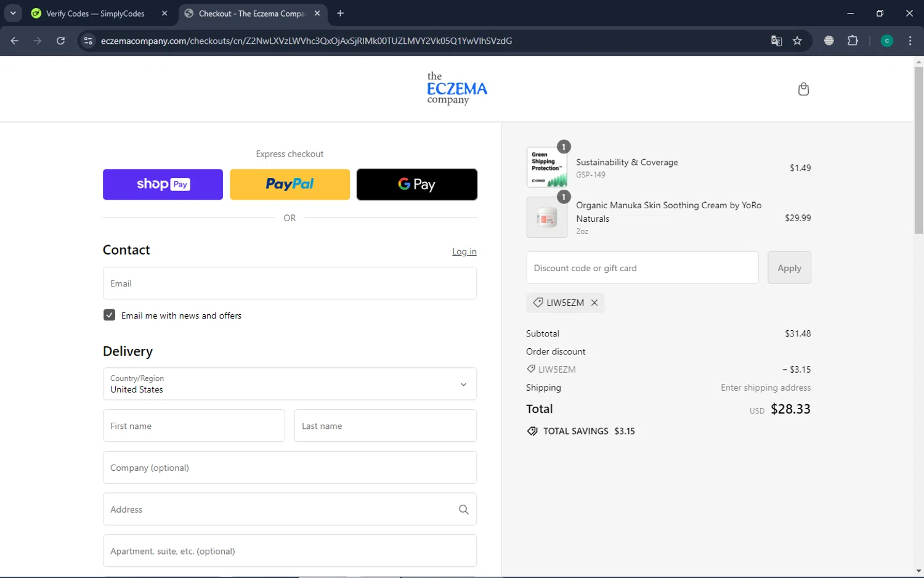
Task: Open the shopping bag cart icon
Action: pos(803,89)
